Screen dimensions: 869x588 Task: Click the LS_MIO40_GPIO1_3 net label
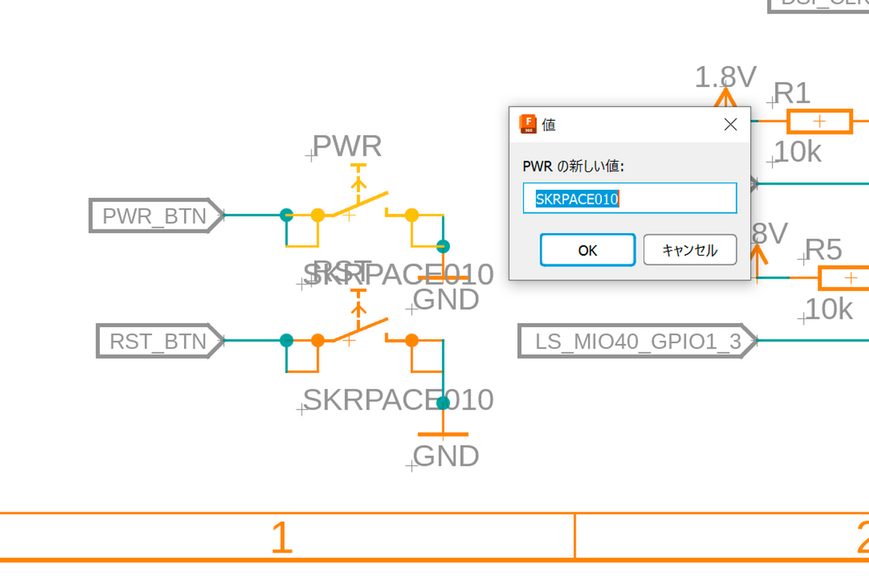pyautogui.click(x=630, y=341)
